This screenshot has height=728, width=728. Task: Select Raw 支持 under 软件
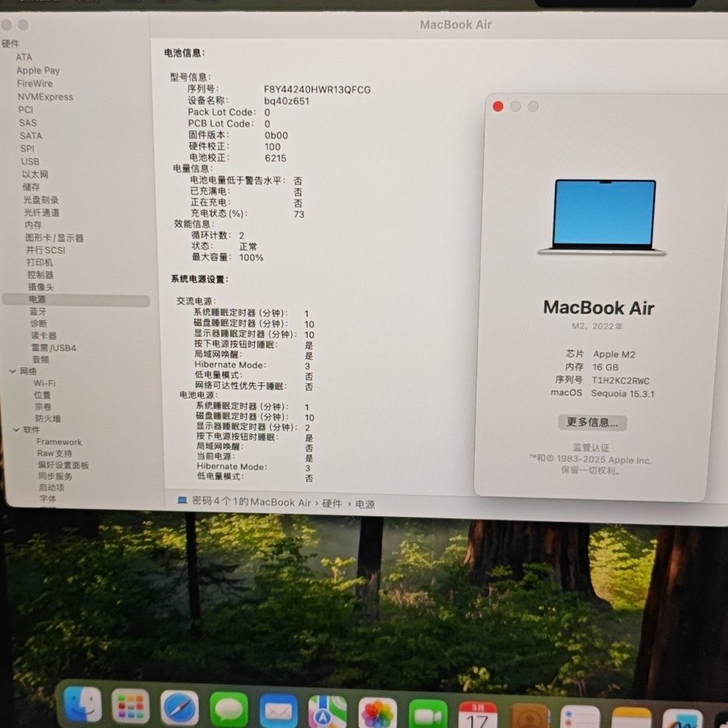[55, 453]
